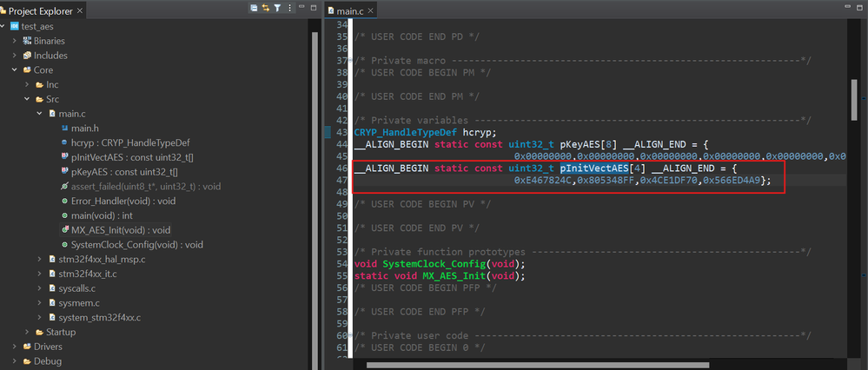Screen dimensions: 868x370
Task: Click the Debug folder icon
Action: tap(27, 361)
